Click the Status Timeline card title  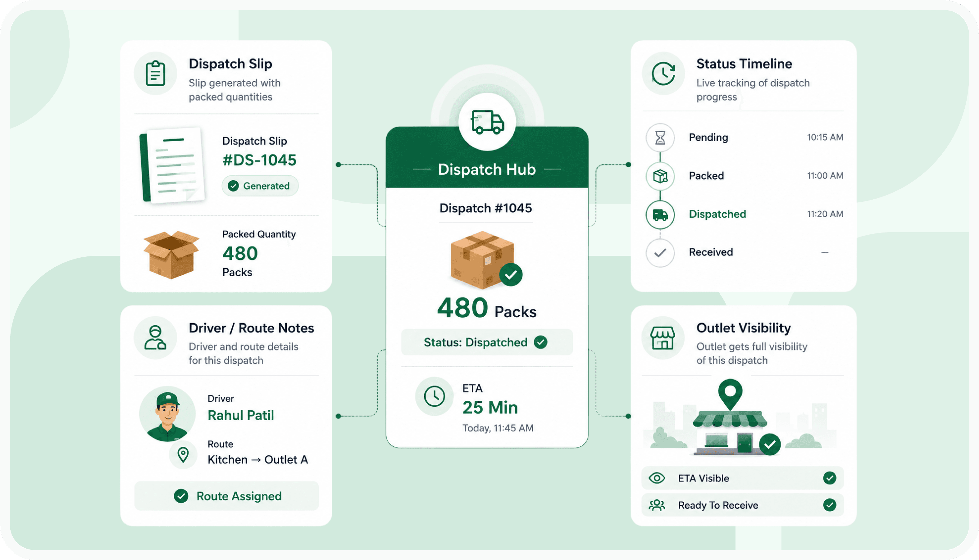point(744,64)
